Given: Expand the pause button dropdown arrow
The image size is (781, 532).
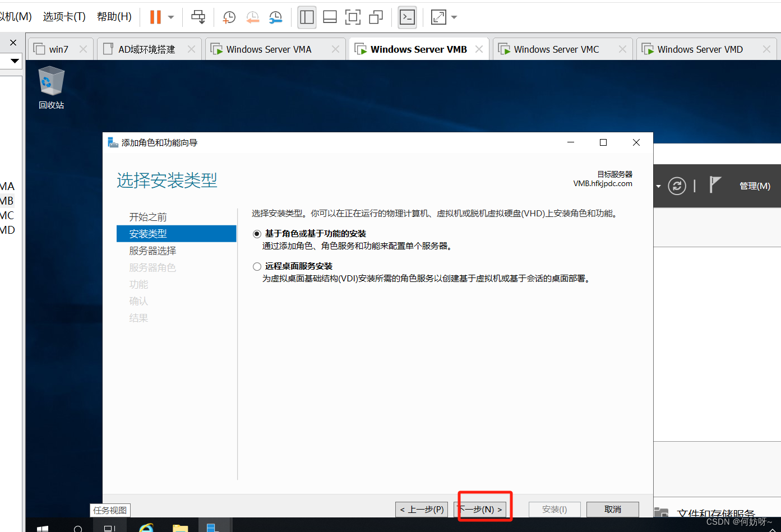Looking at the screenshot, I should point(171,17).
